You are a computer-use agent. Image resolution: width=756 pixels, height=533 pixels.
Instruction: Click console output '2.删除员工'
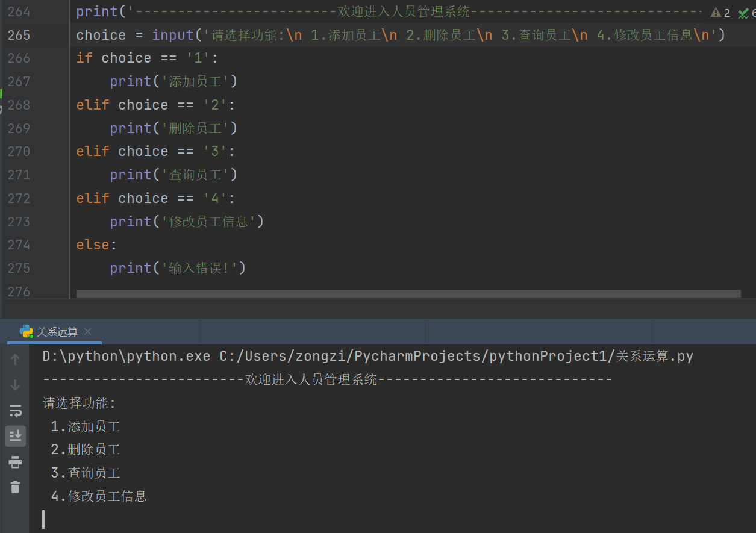(86, 449)
